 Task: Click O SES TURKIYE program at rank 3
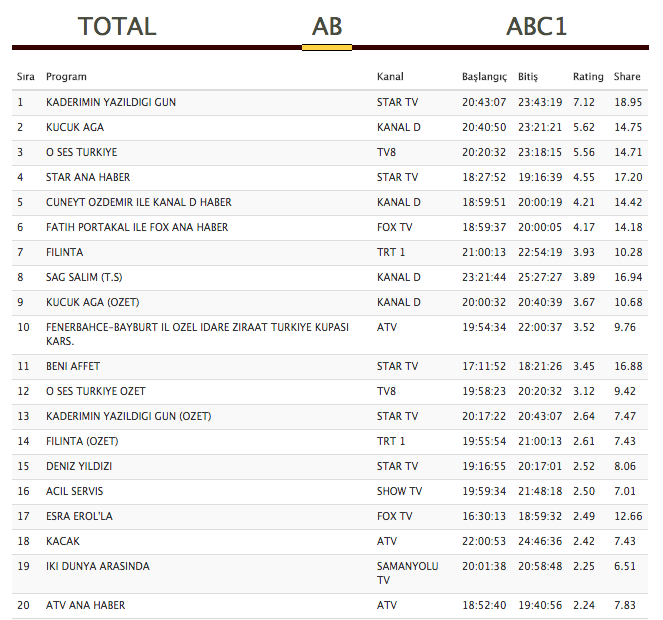[x=82, y=152]
